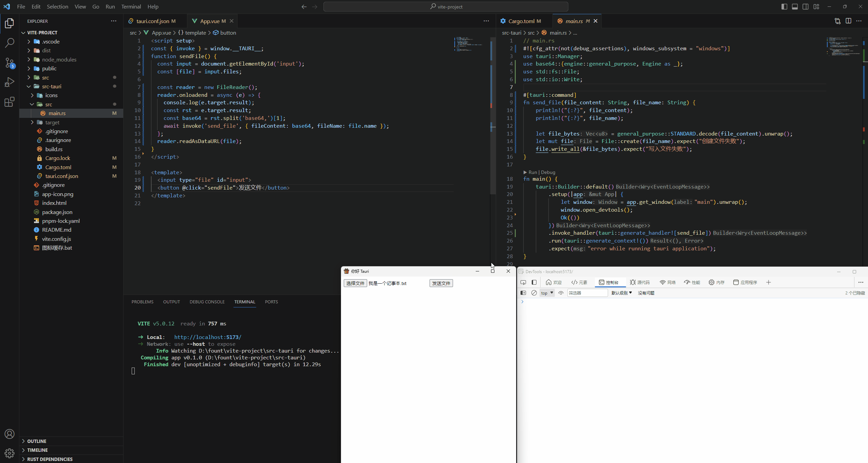Click the 发送文件 button in Tauri window
868x463 pixels.
tap(441, 283)
